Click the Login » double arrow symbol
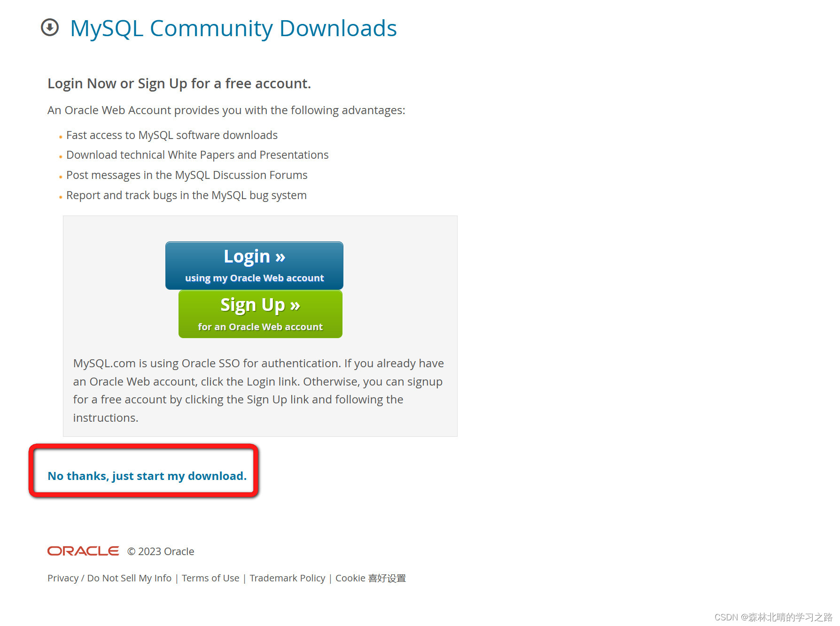The image size is (840, 626). pyautogui.click(x=280, y=257)
